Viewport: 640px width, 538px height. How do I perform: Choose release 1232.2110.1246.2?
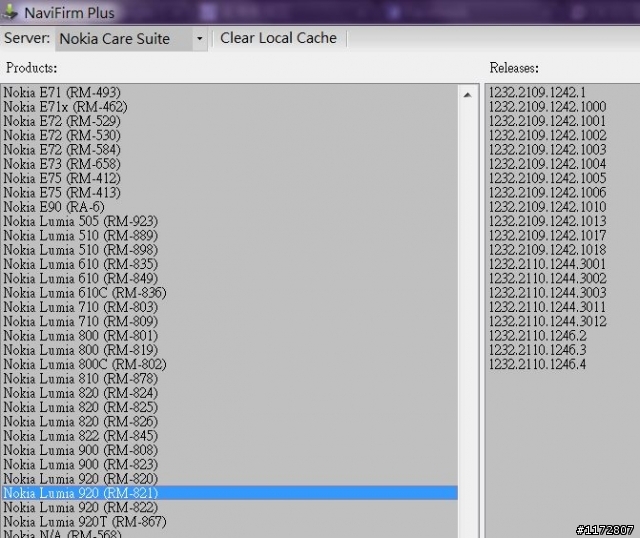(x=538, y=336)
